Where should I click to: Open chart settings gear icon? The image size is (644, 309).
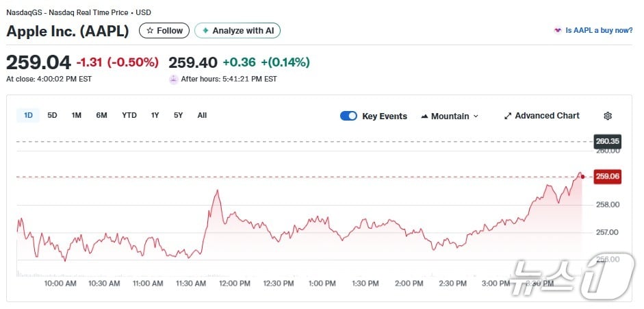[x=608, y=116]
